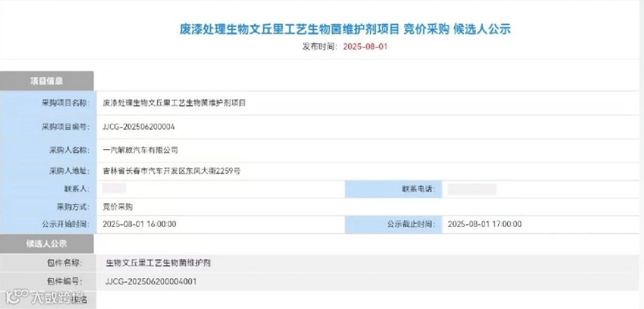Click project number JJCG-202506200004
The width and height of the screenshot is (644, 309).
pyautogui.click(x=139, y=127)
